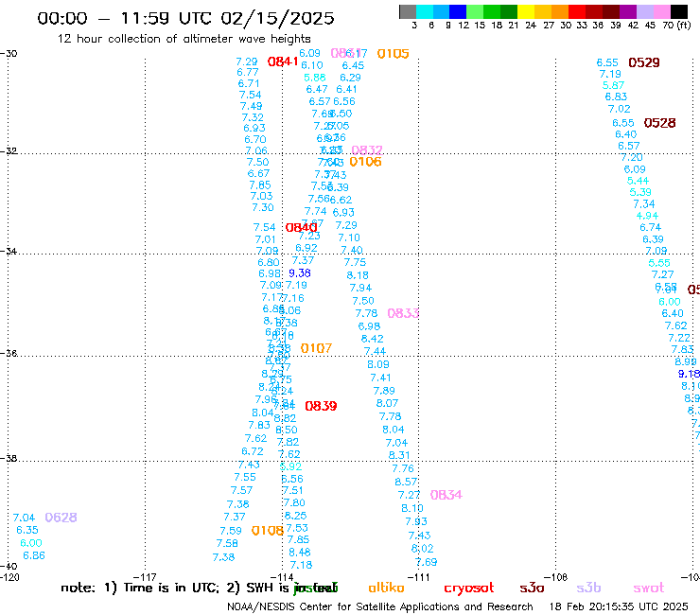Image resolution: width=700 pixels, height=615 pixels.
Task: Click the blue 9.36 wave height value
Action: (x=300, y=272)
